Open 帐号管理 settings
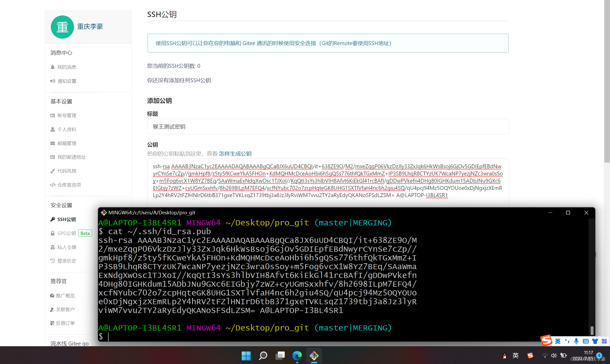The height and width of the screenshot is (364, 610). point(67,115)
